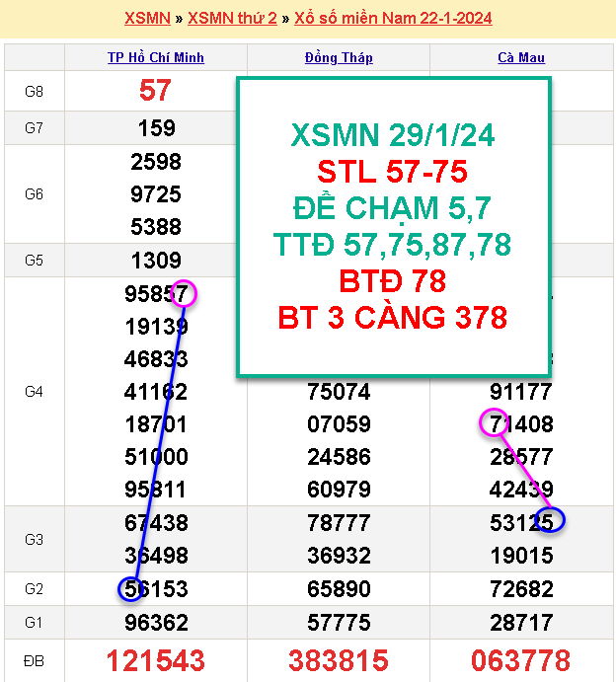616x682 pixels.
Task: Click the ĐB row label
Action: (x=34, y=659)
